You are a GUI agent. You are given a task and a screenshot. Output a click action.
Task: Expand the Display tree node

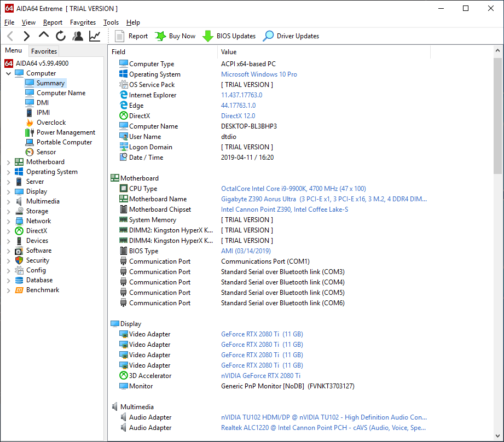9,192
